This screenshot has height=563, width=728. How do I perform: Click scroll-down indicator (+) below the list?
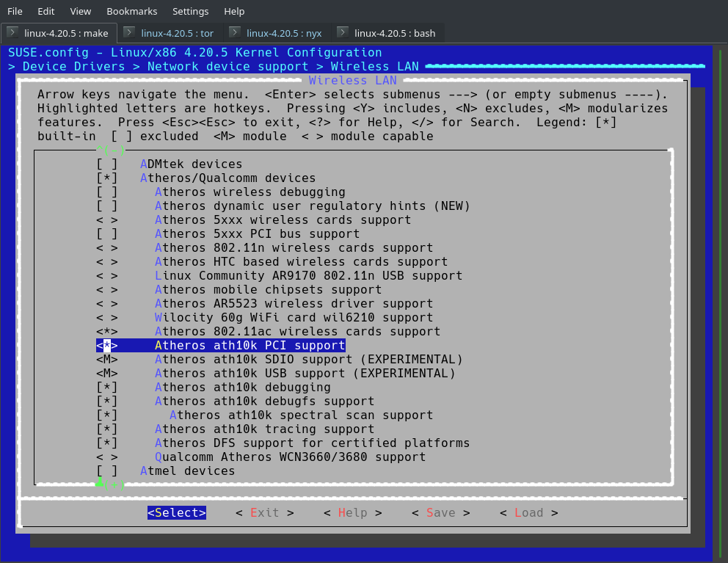(x=111, y=485)
